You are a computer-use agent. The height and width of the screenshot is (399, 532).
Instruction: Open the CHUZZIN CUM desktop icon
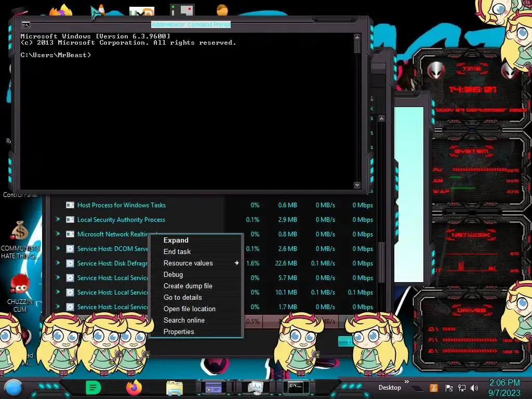pos(20,284)
